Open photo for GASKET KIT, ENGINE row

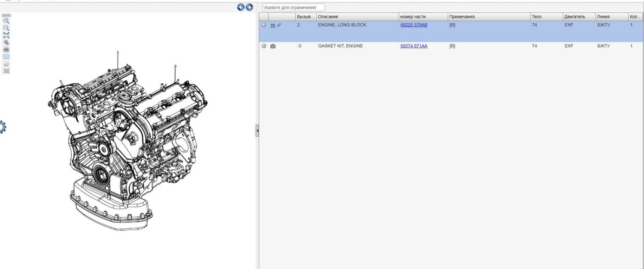(x=273, y=46)
